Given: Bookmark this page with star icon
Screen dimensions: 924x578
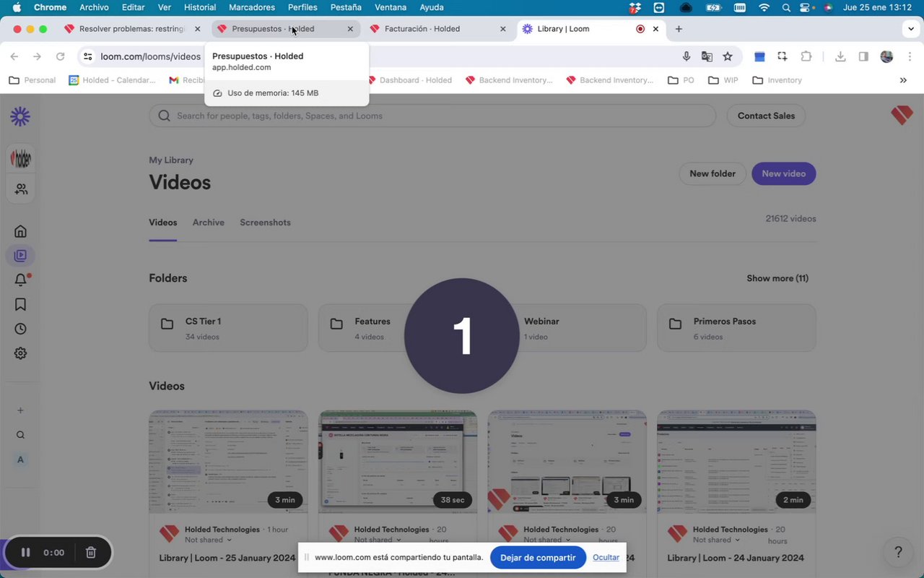Looking at the screenshot, I should tap(728, 56).
